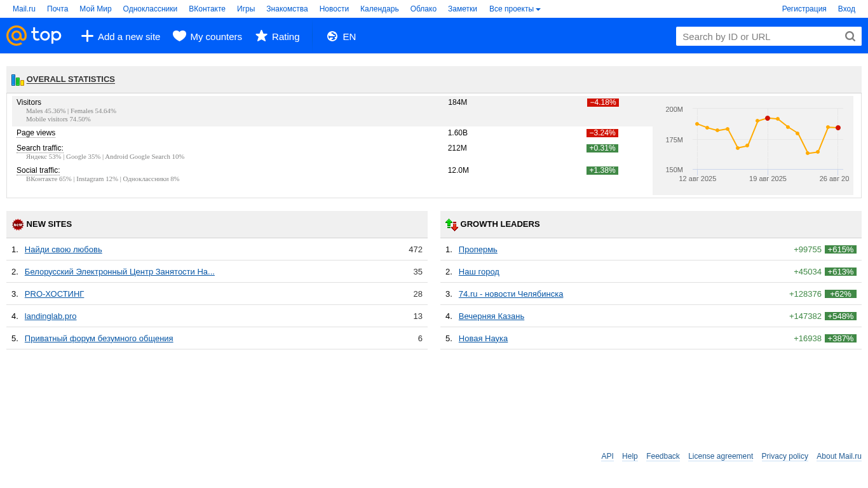The image size is (868, 488).
Task: Open the Наш город link
Action: (x=479, y=272)
